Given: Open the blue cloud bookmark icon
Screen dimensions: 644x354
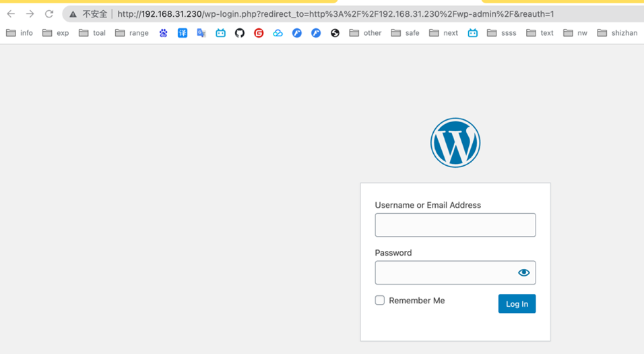Looking at the screenshot, I should click(278, 32).
